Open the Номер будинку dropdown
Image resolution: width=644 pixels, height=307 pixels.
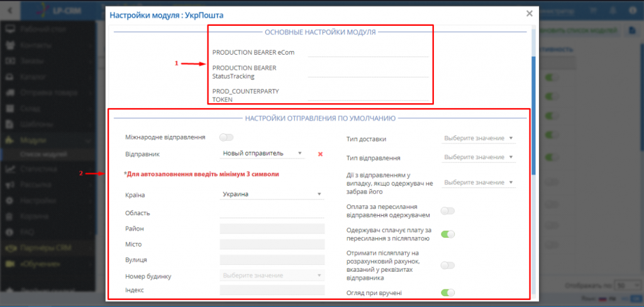pyautogui.click(x=272, y=276)
